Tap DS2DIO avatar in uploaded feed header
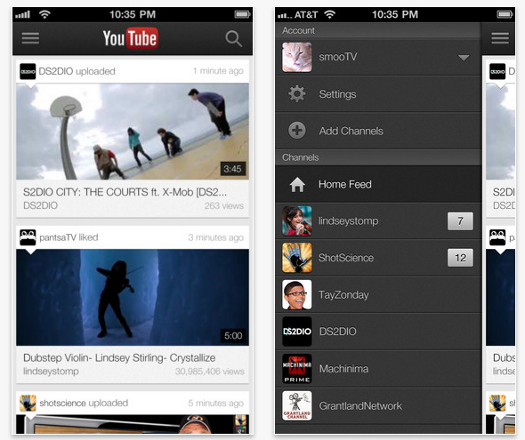525x440 pixels. point(28,71)
